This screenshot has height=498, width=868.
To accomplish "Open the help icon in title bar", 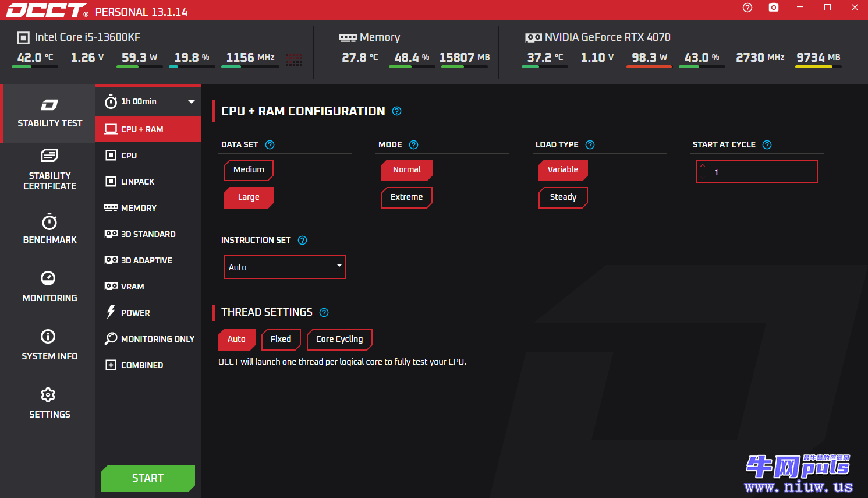I will pos(747,8).
